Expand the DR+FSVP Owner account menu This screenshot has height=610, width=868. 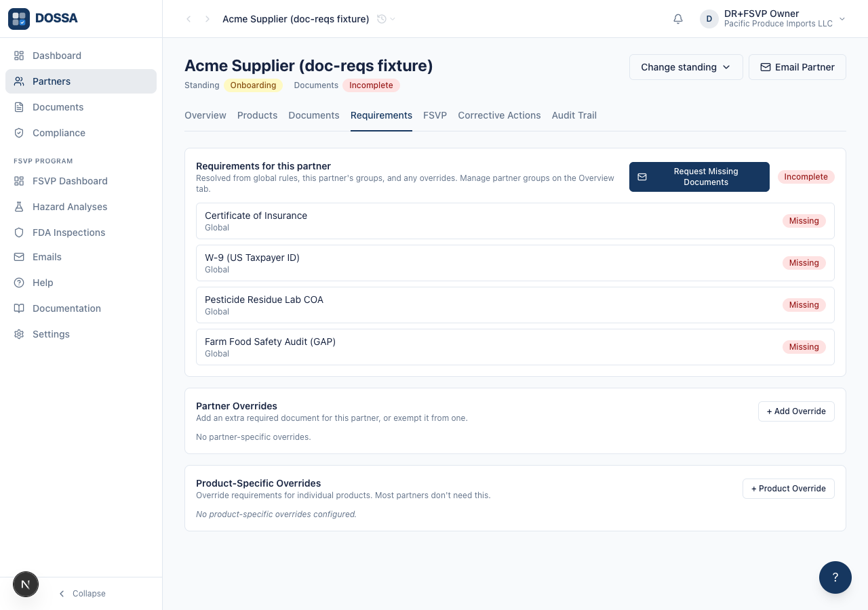[x=773, y=19]
